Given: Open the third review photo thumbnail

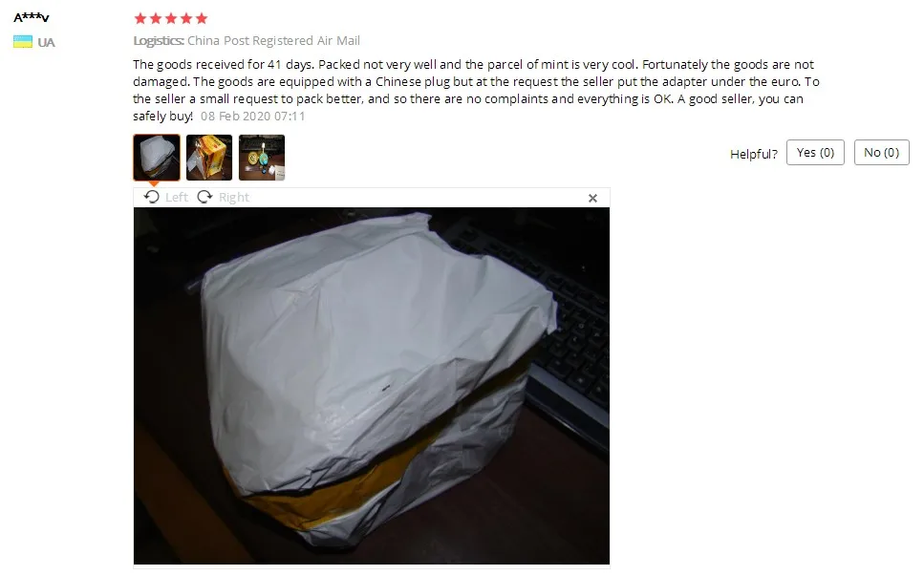Looking at the screenshot, I should point(262,158).
